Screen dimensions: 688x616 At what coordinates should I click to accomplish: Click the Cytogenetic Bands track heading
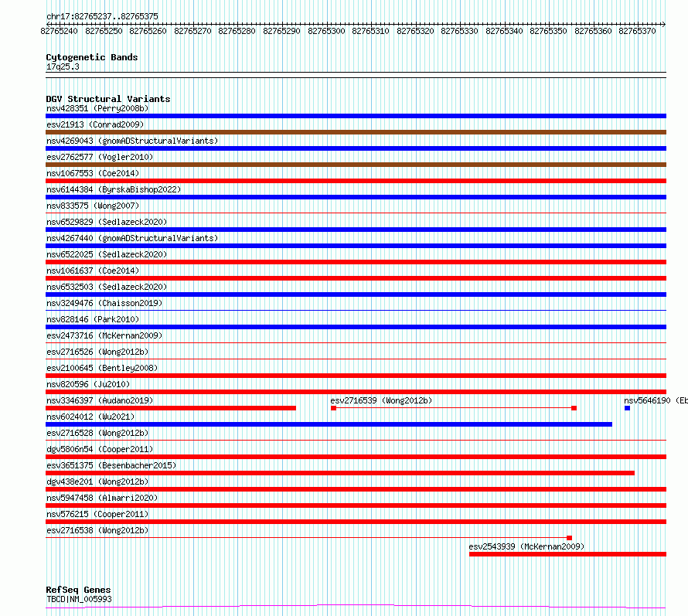coord(92,57)
